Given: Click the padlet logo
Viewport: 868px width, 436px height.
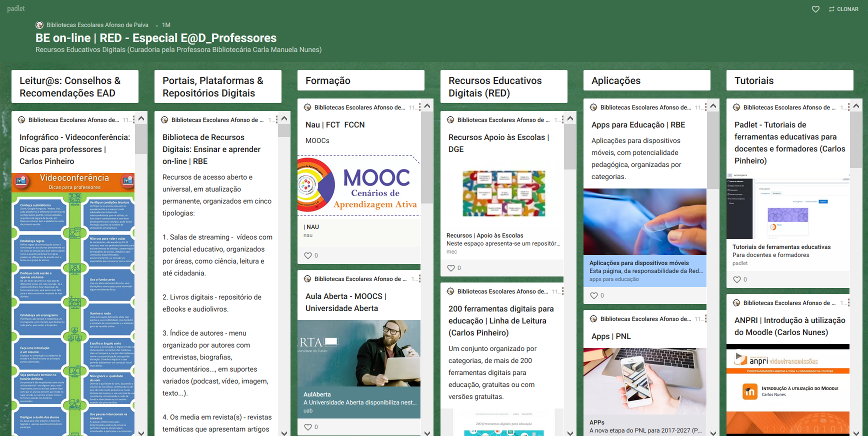Looking at the screenshot, I should pos(16,8).
